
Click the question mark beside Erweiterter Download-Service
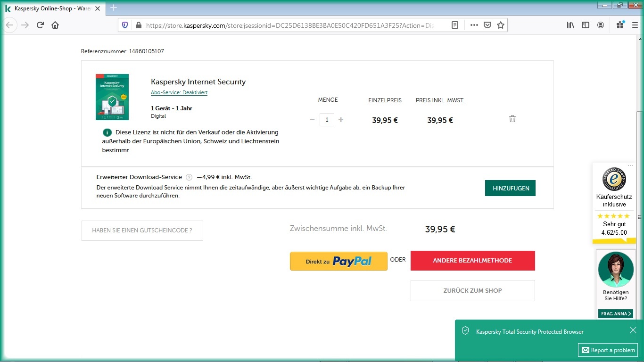click(189, 177)
